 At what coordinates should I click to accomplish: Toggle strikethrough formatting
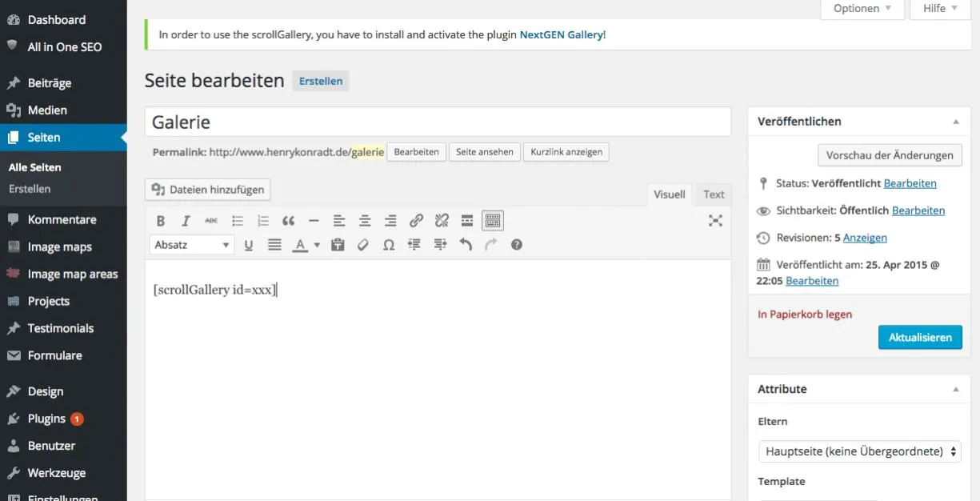coord(211,221)
